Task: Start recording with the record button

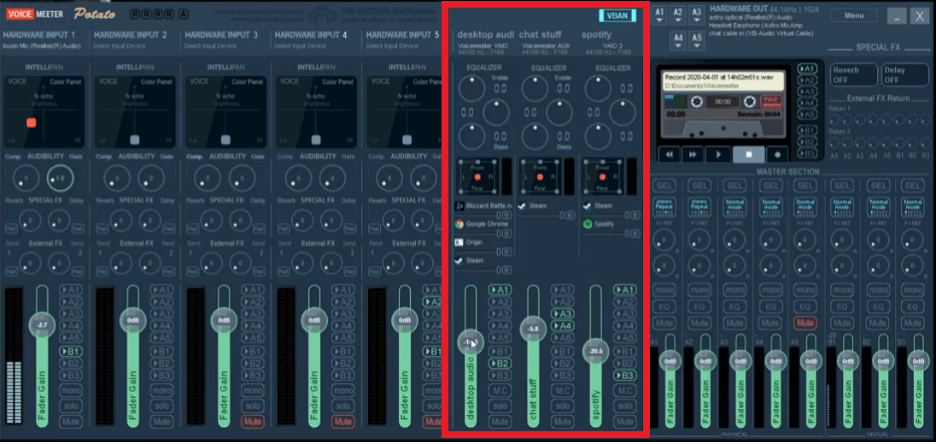Action: tap(777, 154)
